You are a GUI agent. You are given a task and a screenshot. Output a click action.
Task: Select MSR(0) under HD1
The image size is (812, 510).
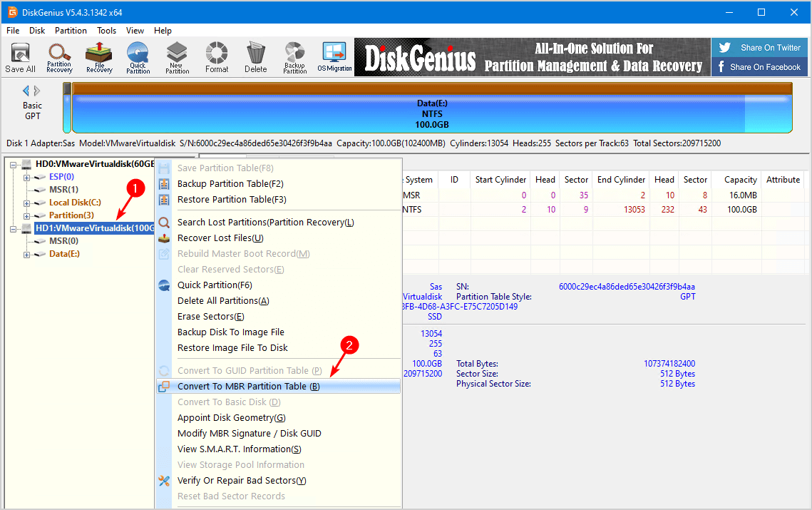coord(63,241)
